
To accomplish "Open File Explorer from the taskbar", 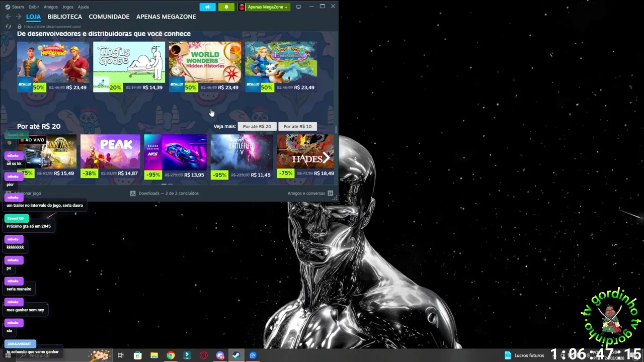I will coord(154,355).
